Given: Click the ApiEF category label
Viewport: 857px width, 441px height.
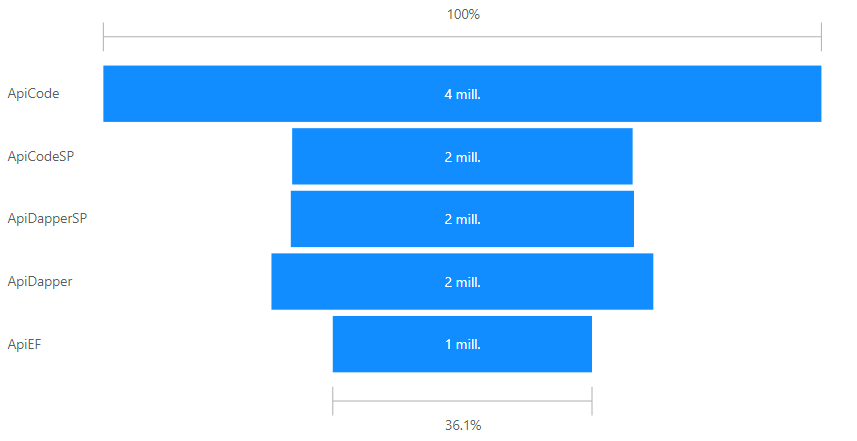Looking at the screenshot, I should point(24,344).
